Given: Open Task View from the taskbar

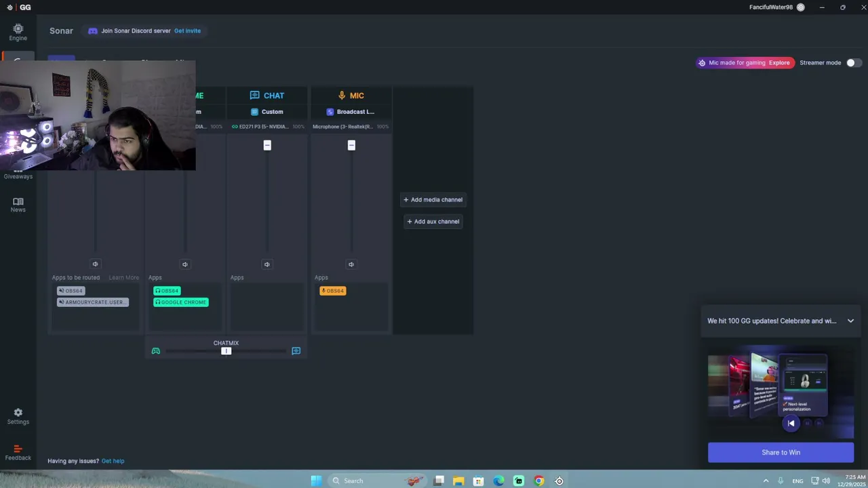Looking at the screenshot, I should coord(439,481).
